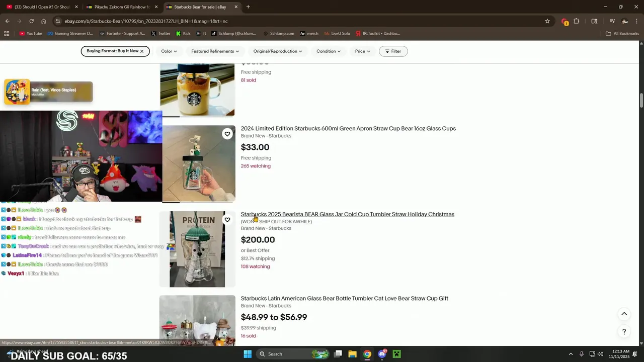Add the $200.00 Bearista listing to watchlist
This screenshot has height=362, width=644.
(x=227, y=220)
